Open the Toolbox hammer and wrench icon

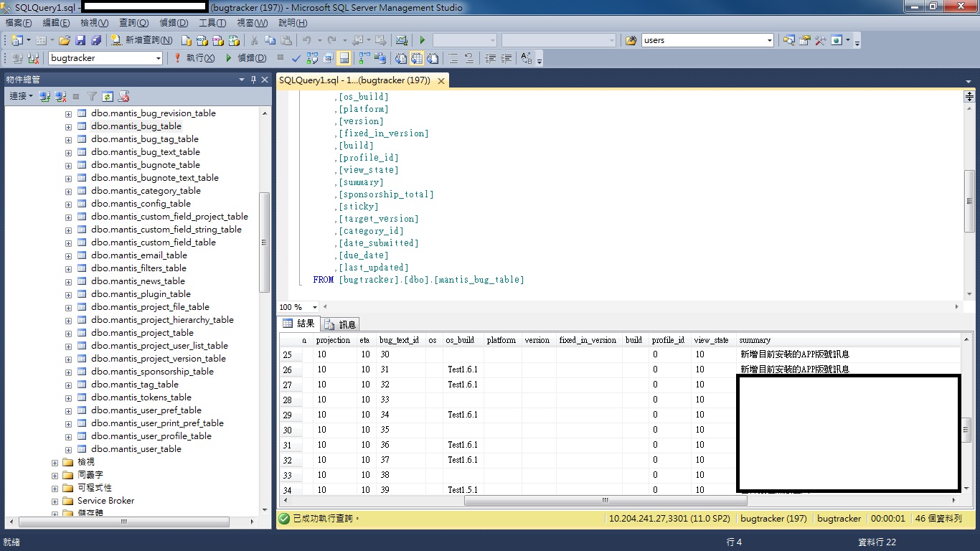point(820,40)
